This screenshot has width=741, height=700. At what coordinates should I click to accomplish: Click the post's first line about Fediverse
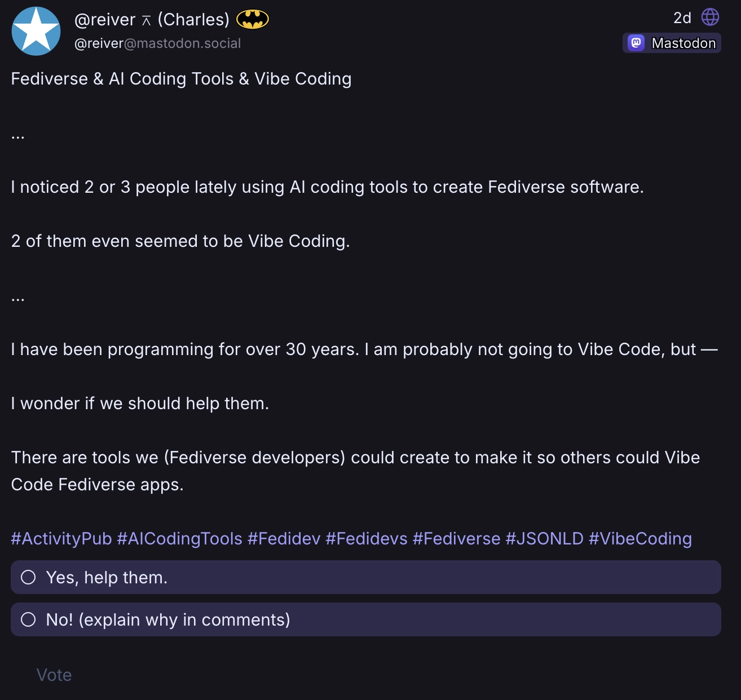coord(181,79)
